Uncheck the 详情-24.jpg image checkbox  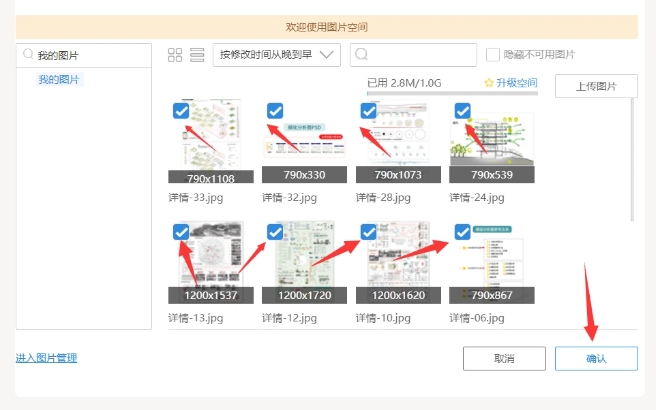[x=462, y=111]
